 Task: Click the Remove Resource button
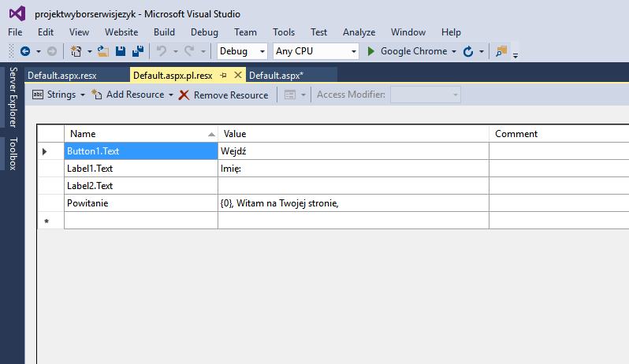[x=224, y=95]
